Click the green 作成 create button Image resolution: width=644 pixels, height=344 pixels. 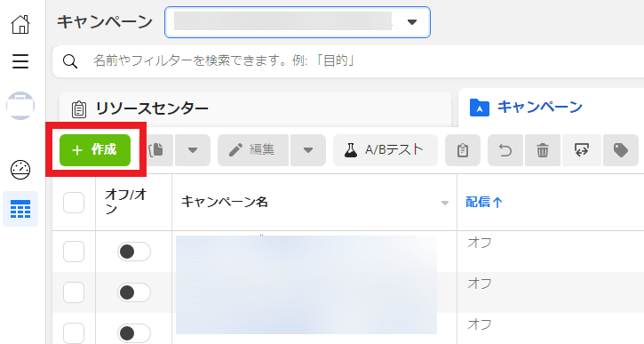(x=95, y=150)
